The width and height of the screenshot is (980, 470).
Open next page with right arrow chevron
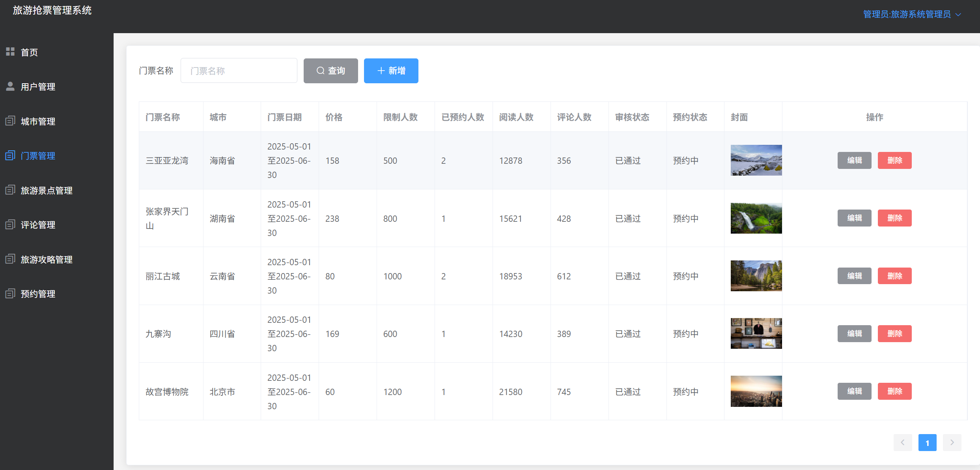[952, 442]
